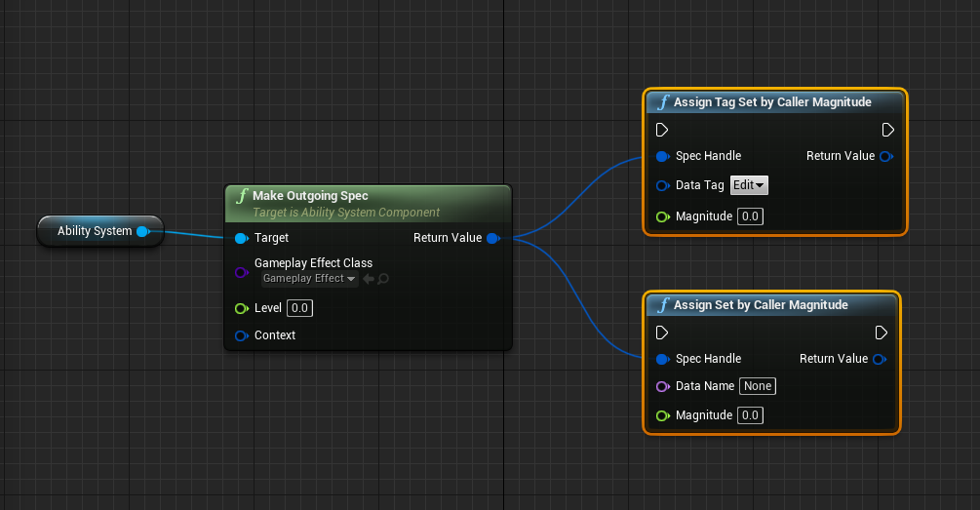This screenshot has width=980, height=510.
Task: Click the Return Value pin on Make Outgoing Spec
Action: [493, 238]
